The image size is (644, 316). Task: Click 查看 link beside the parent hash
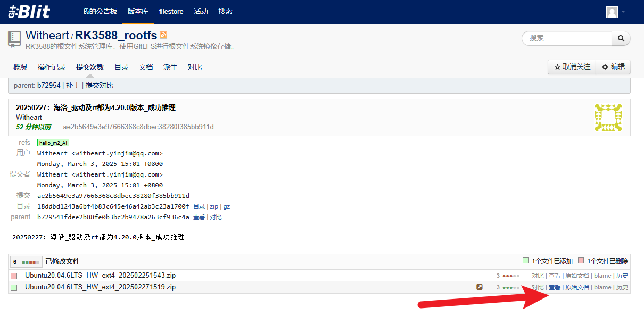pos(199,217)
